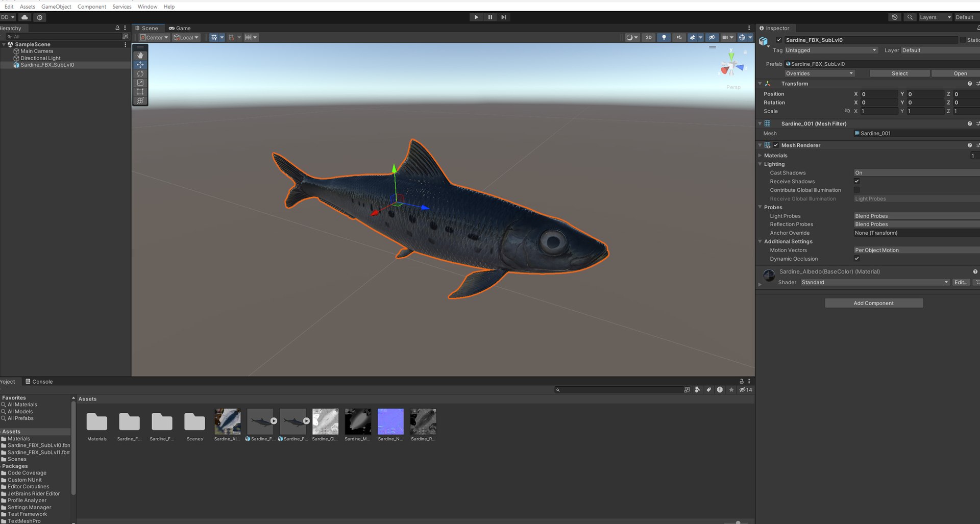Select the Scale tool

coord(140,83)
